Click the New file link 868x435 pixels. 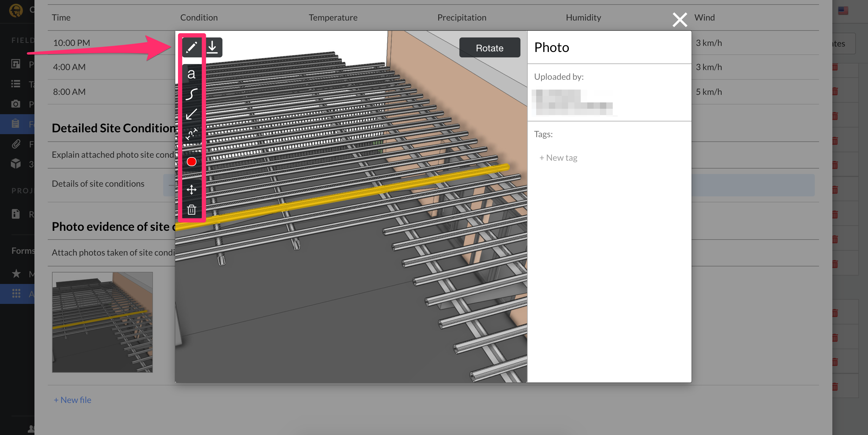[x=72, y=400]
